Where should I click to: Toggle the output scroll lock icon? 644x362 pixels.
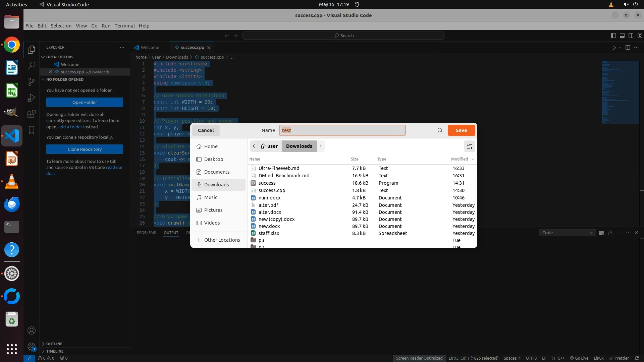[610, 233]
